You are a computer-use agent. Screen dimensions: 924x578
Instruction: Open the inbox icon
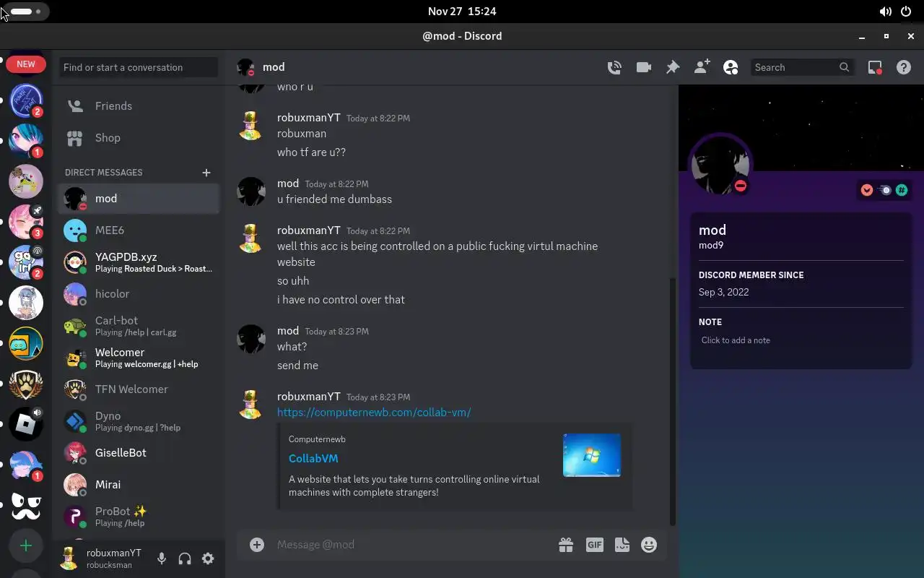pos(875,67)
